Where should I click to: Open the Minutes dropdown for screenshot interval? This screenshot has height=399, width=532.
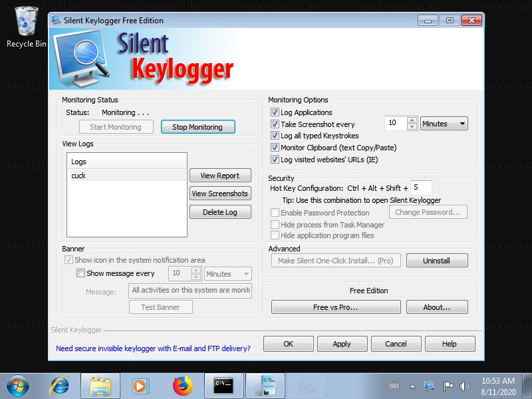click(444, 124)
